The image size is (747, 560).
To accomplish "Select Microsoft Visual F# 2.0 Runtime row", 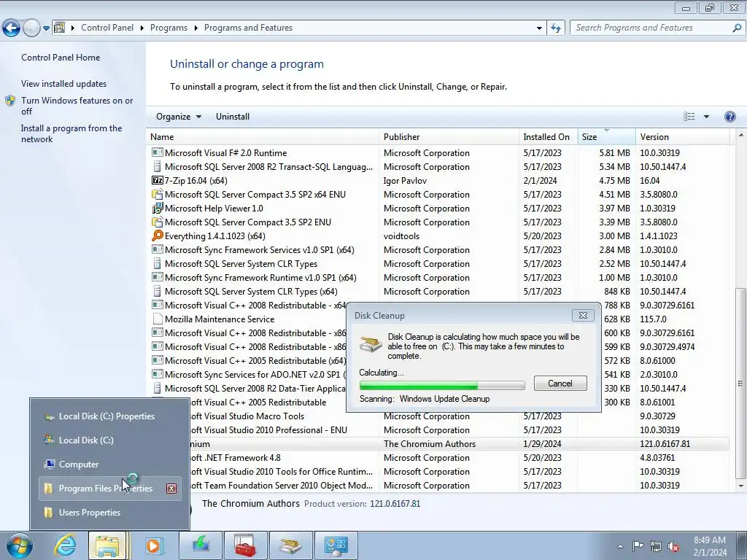I will tap(438, 153).
